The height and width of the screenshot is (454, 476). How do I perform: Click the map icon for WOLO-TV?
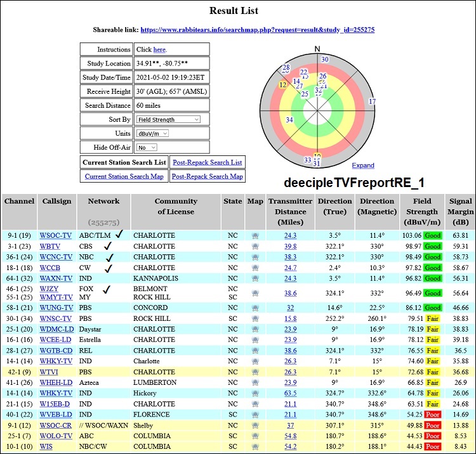tap(255, 436)
